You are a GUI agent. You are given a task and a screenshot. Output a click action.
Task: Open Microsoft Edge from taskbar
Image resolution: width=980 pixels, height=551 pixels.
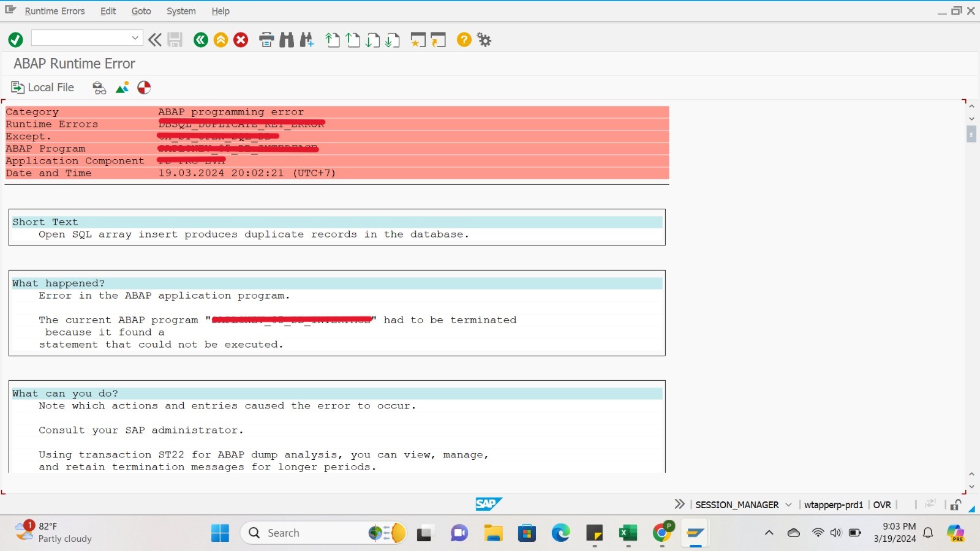[560, 533]
